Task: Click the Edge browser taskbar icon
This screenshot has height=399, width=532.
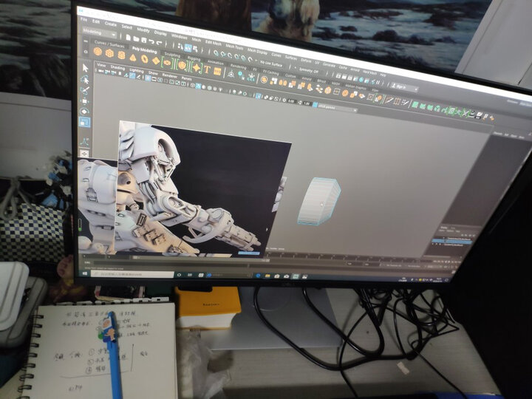Action: point(258,276)
